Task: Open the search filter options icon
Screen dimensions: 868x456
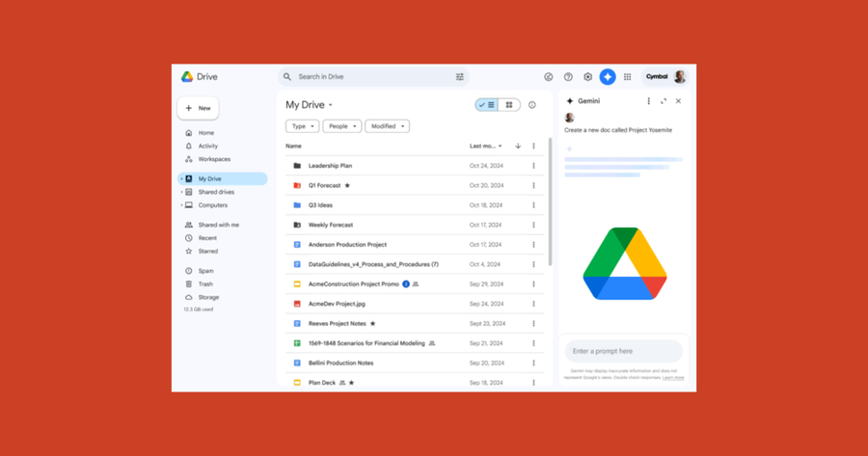Action: (459, 77)
